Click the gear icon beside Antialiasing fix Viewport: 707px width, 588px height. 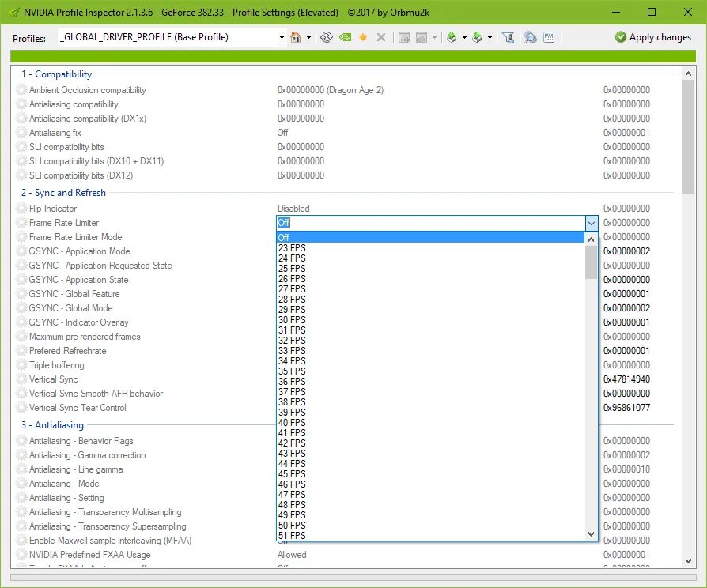21,133
